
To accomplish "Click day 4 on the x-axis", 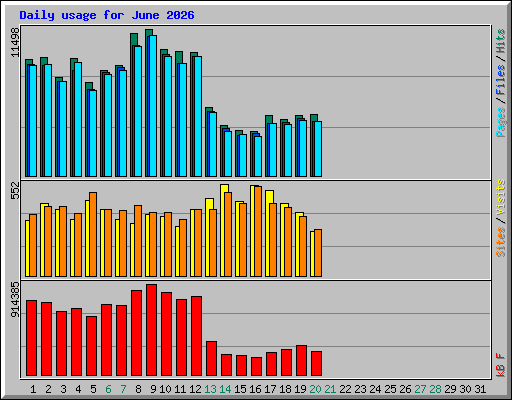I will [78, 389].
